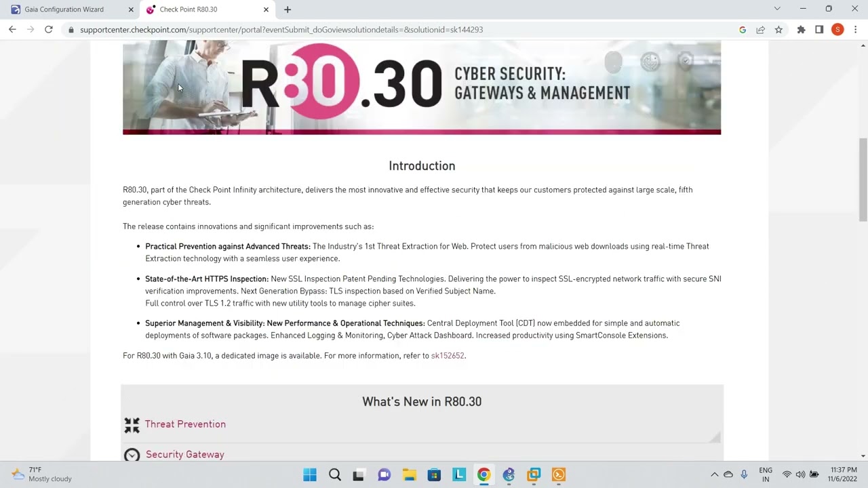Bookmark this page with star
The image size is (868, 488).
[778, 30]
